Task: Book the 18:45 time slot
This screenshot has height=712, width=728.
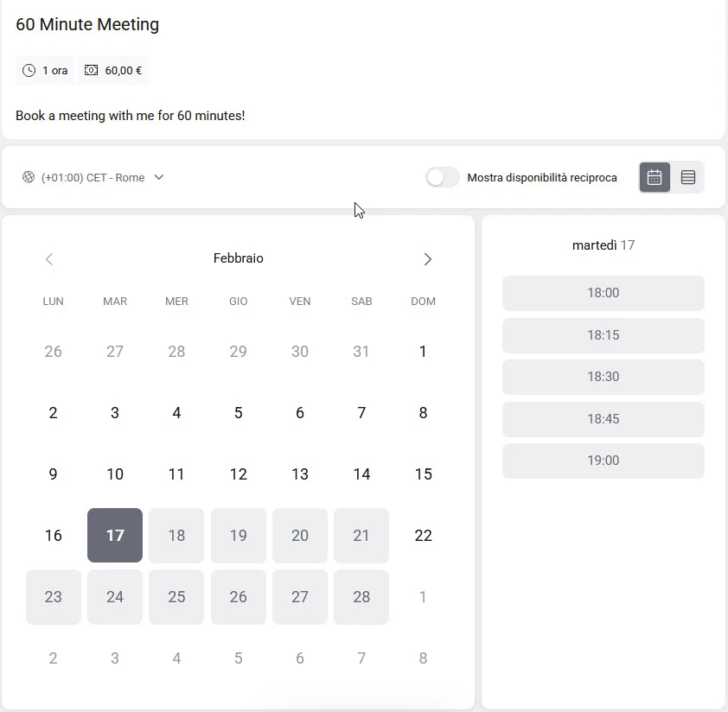Action: point(603,419)
